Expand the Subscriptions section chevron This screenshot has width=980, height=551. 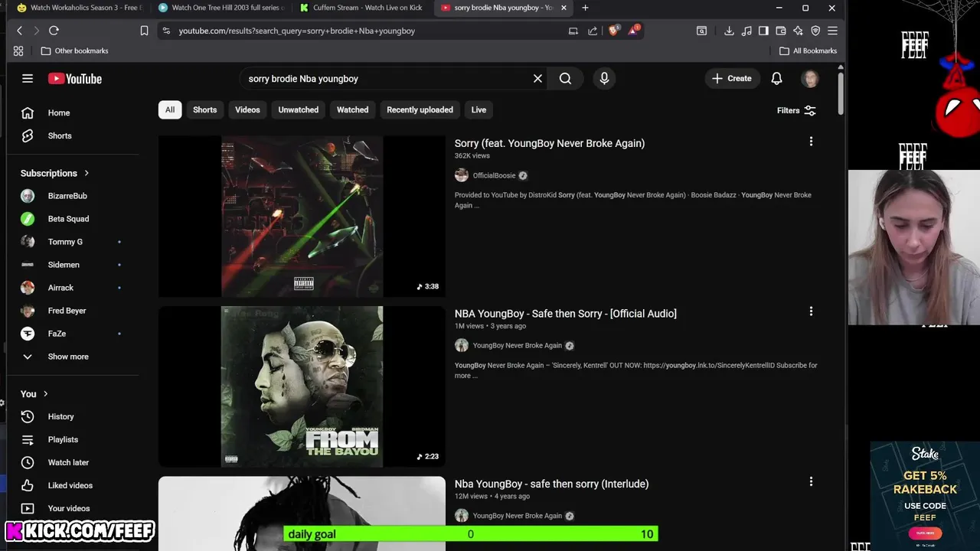[x=87, y=173]
